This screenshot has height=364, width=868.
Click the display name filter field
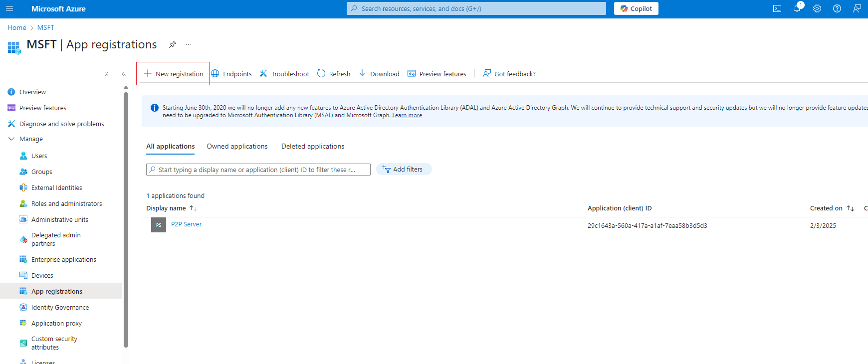tap(258, 170)
